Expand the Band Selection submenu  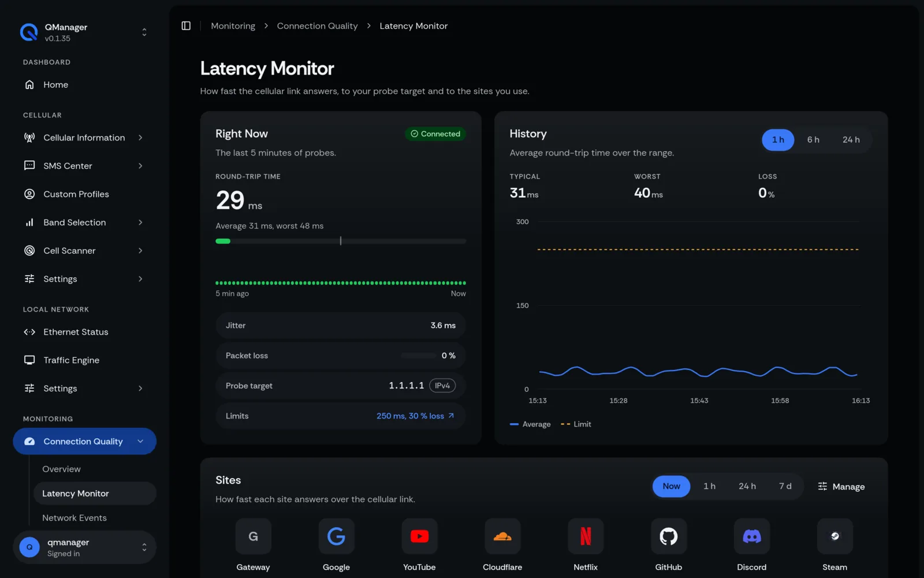coord(140,223)
